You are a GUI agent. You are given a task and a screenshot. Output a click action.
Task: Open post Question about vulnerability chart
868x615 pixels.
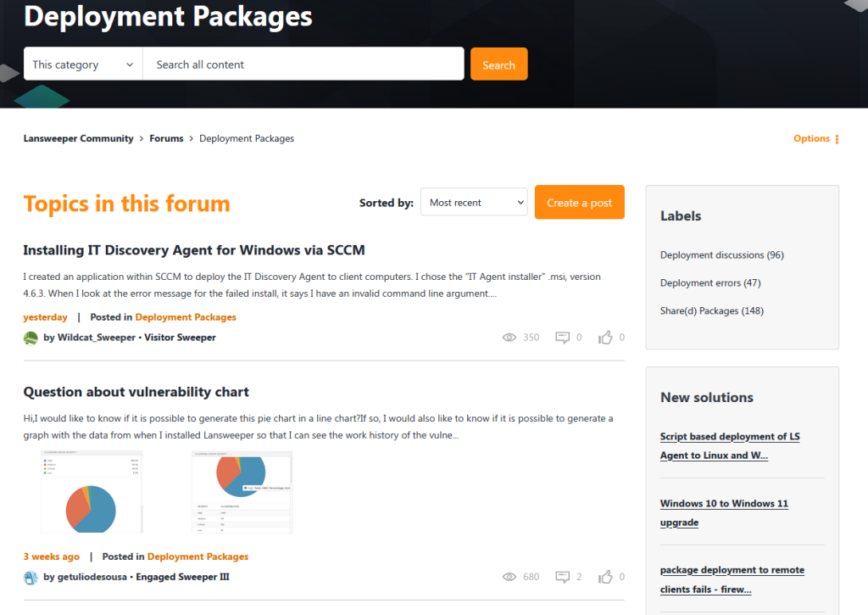click(136, 392)
